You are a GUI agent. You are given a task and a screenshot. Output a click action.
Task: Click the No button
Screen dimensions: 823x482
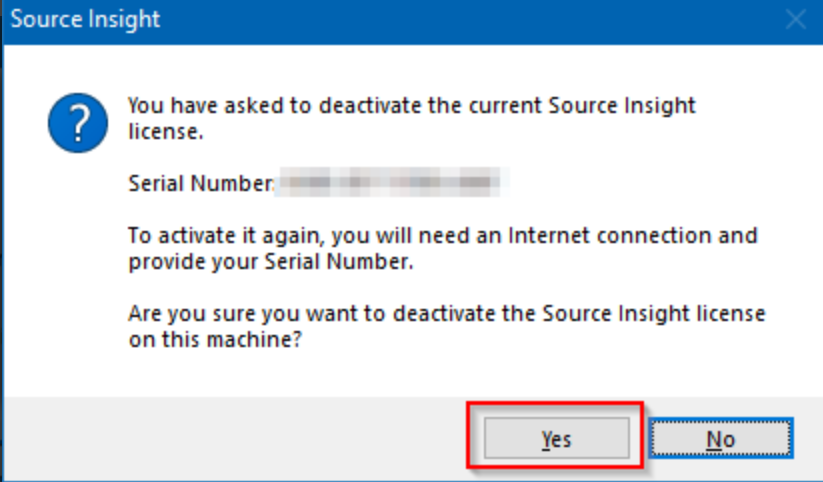coord(720,438)
